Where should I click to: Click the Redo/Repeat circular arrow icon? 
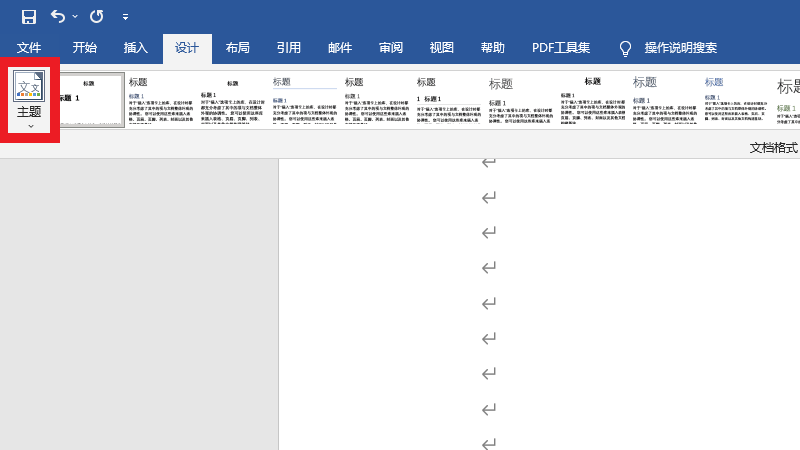[97, 17]
